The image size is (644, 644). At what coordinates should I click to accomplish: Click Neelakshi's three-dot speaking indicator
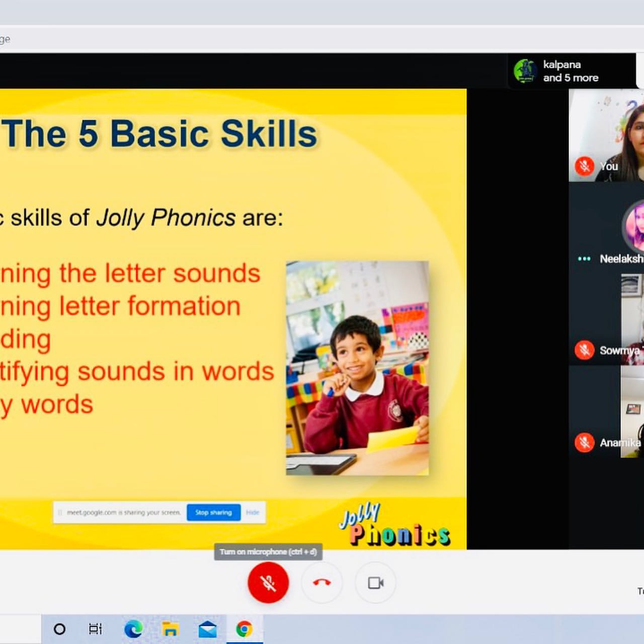(584, 259)
